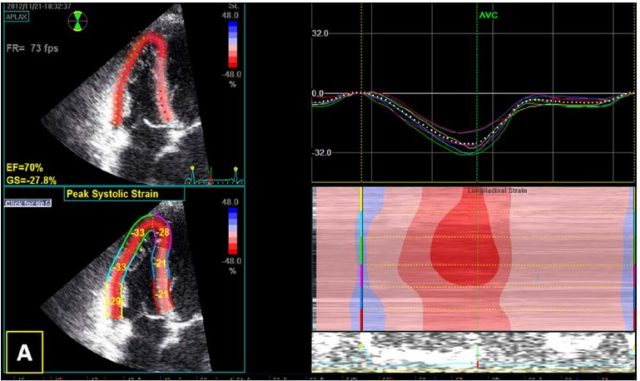Click the 'Click for tip' link

coord(28,203)
